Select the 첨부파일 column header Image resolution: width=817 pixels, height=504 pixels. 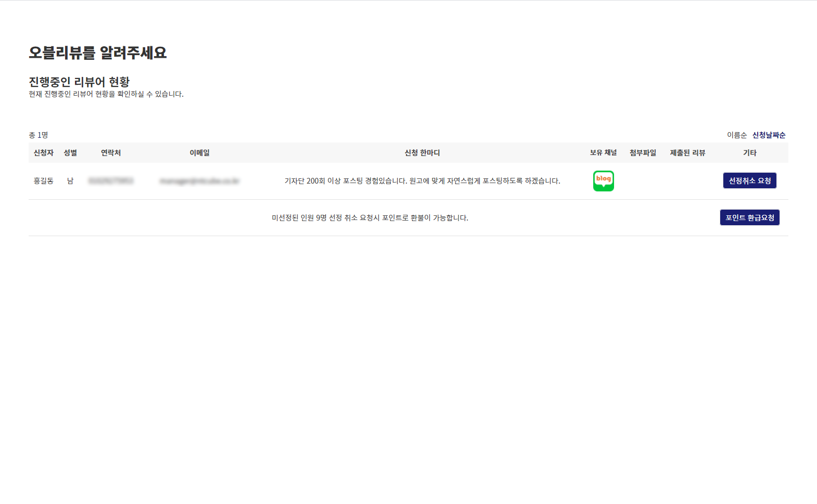click(x=643, y=153)
